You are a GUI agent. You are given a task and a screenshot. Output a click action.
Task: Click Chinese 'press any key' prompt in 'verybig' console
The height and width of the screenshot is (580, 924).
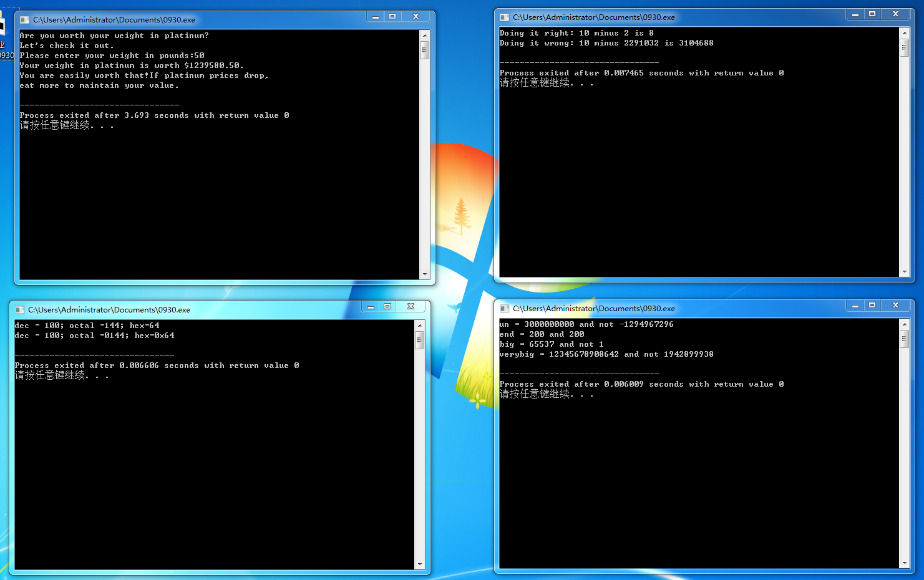pos(547,394)
